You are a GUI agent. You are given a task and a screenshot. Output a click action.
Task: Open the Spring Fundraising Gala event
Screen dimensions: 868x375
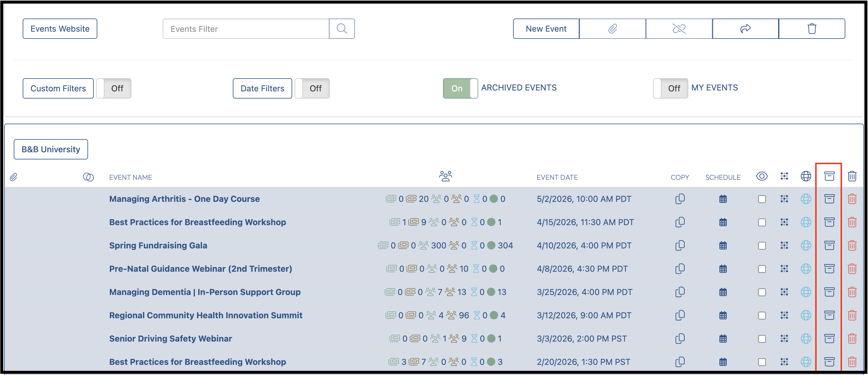(x=158, y=245)
